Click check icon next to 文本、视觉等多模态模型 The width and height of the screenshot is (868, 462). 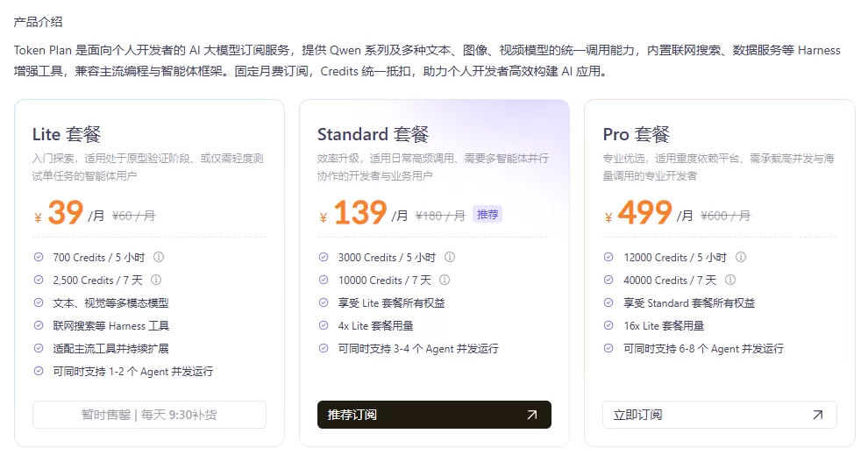[39, 302]
